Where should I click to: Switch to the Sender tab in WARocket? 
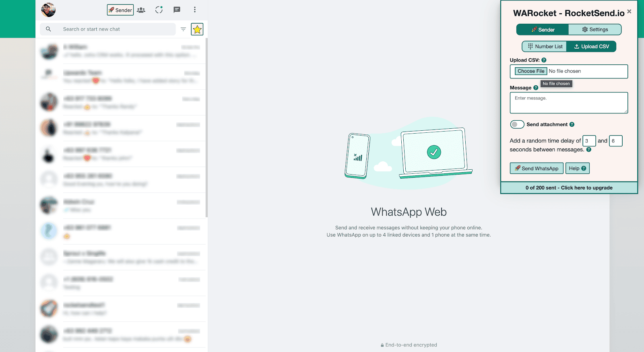pos(543,29)
